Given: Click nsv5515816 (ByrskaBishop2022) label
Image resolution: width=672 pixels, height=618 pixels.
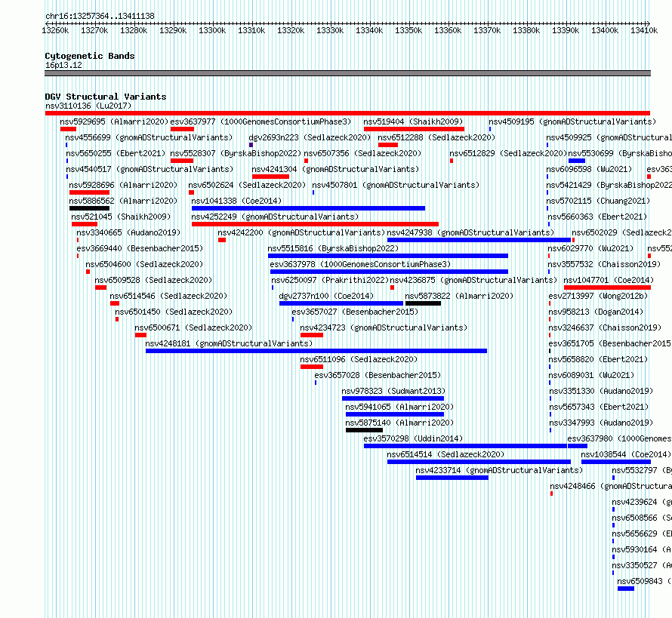Looking at the screenshot, I should pyautogui.click(x=333, y=248).
